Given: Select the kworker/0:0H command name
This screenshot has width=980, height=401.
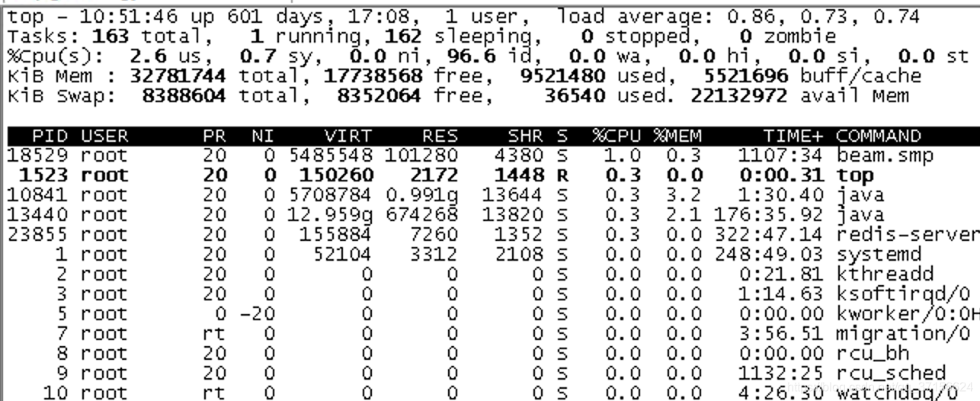Looking at the screenshot, I should pos(908,313).
